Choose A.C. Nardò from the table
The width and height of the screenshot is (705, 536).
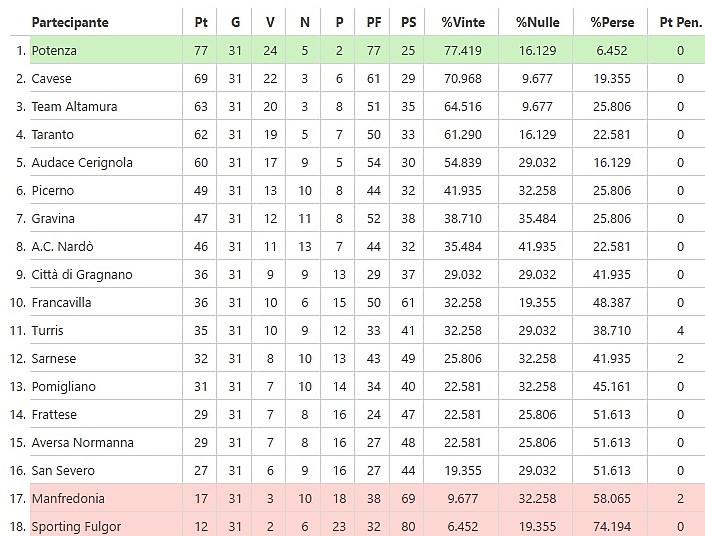coord(62,246)
